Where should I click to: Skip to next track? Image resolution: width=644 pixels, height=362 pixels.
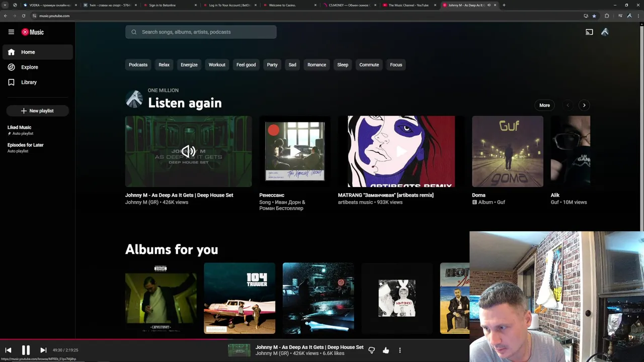coord(43,350)
